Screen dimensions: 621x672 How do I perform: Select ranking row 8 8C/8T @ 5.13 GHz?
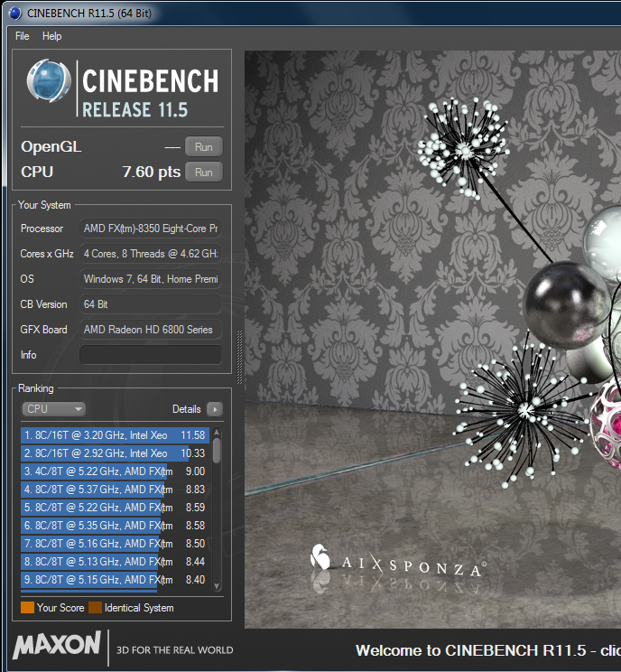coord(115,562)
